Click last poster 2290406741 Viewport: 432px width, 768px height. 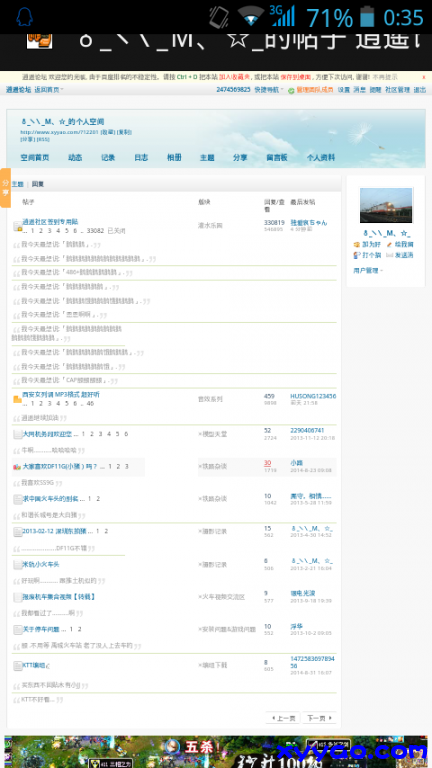pos(307,431)
